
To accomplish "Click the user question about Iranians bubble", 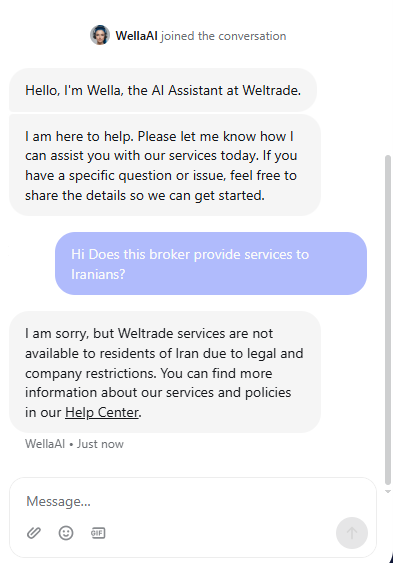I will [211, 264].
